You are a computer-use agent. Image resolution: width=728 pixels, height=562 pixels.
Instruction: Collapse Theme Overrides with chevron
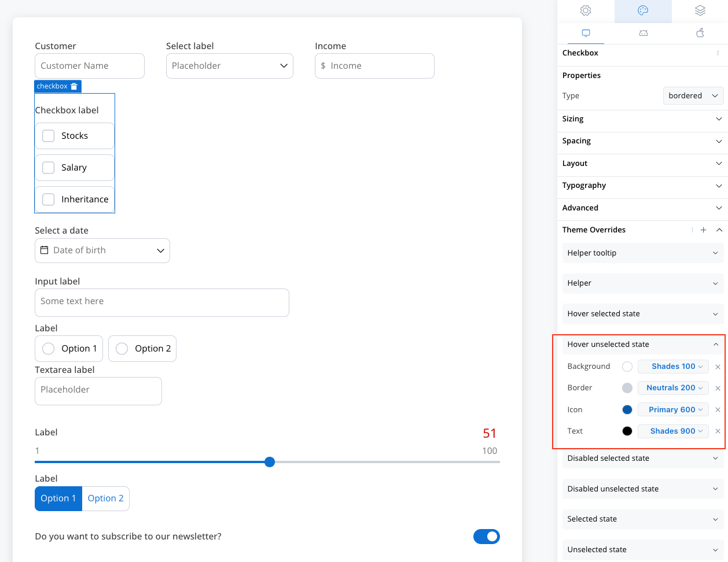coord(719,230)
